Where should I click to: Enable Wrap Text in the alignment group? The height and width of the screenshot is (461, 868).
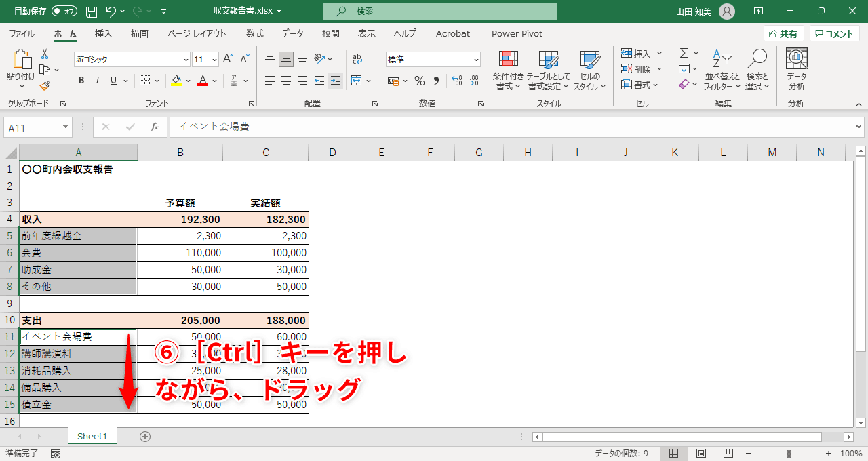point(357,59)
